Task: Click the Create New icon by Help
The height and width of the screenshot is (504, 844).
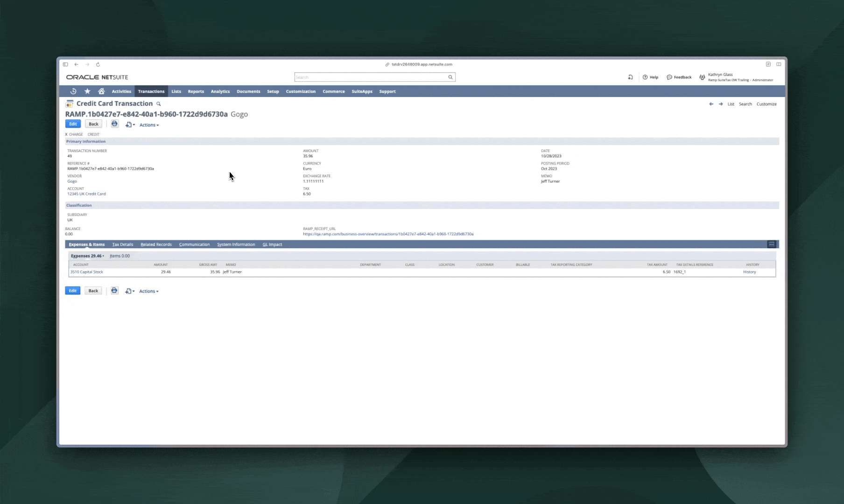Action: click(630, 77)
